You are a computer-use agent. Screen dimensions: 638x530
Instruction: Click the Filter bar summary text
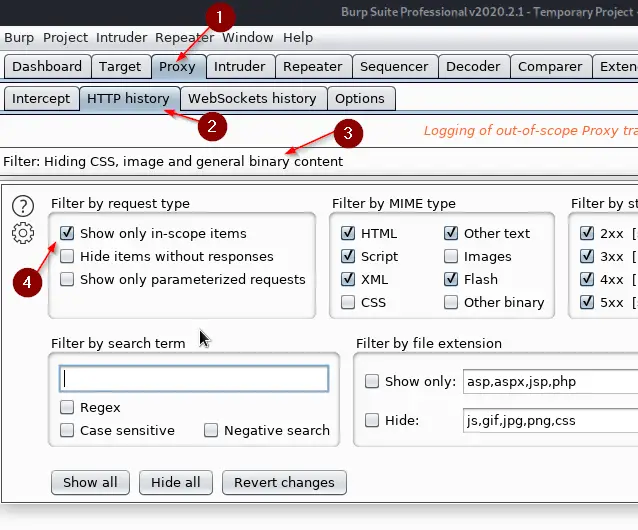[173, 161]
